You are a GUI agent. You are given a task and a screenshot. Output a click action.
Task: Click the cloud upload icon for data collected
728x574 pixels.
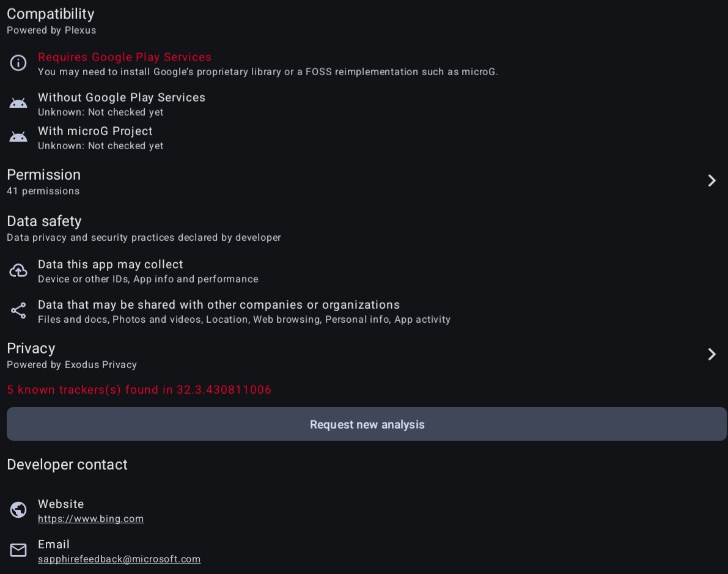point(18,270)
